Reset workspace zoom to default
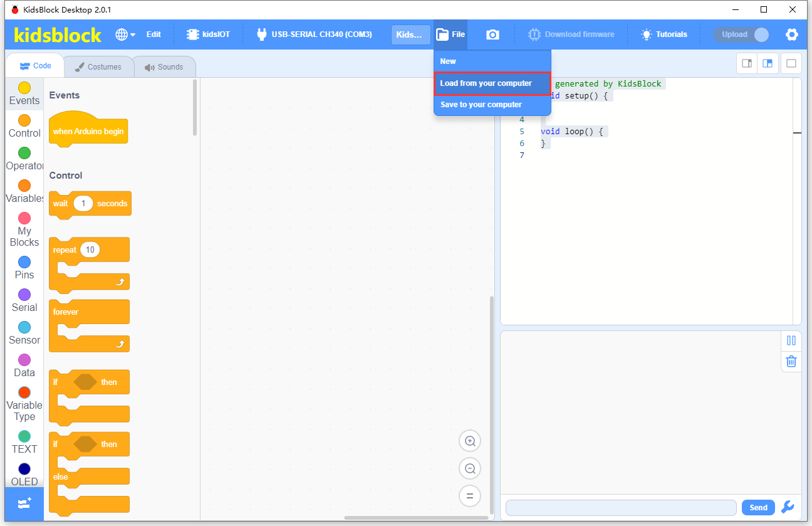Viewport: 812px width, 526px height. pyautogui.click(x=470, y=496)
